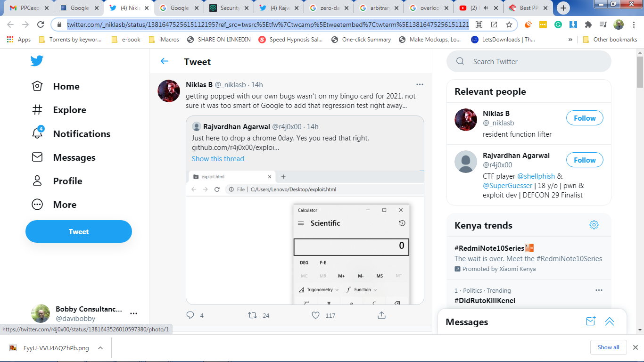Screen dimensions: 644x362
Task: Click Show this thread link
Action: (x=218, y=159)
